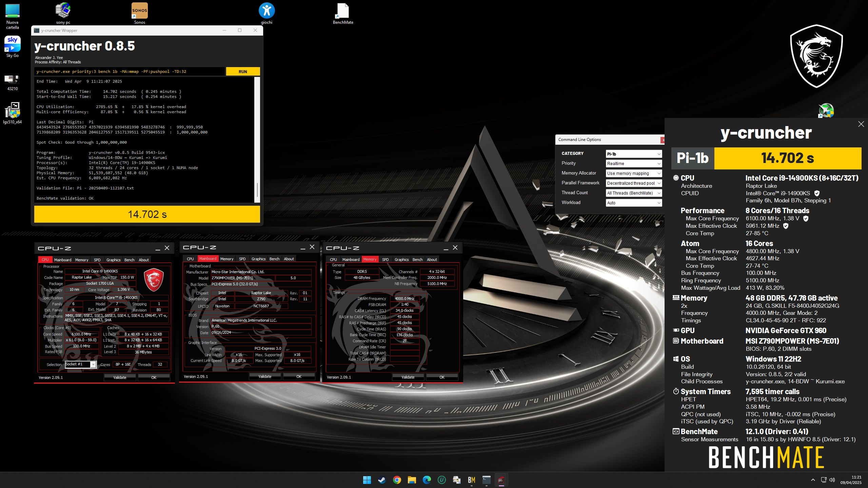Show hidden system tray icons

tap(813, 480)
